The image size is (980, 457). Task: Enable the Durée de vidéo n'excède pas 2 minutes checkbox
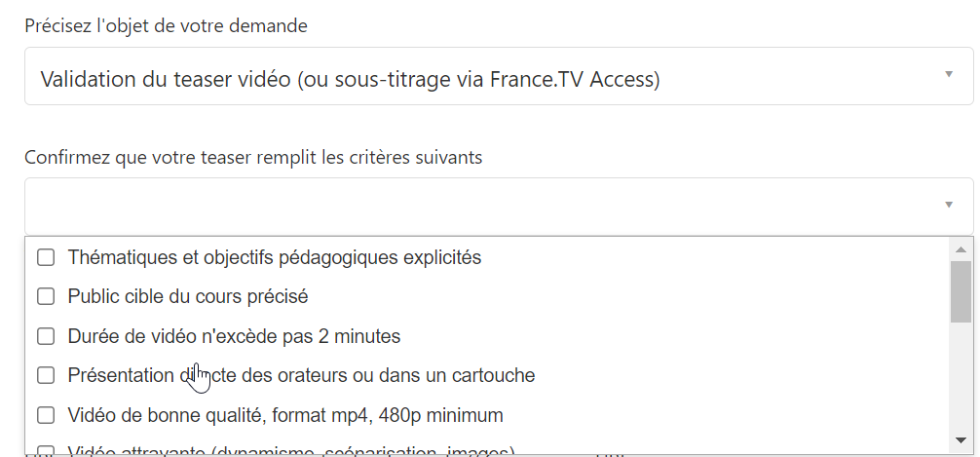tap(46, 336)
